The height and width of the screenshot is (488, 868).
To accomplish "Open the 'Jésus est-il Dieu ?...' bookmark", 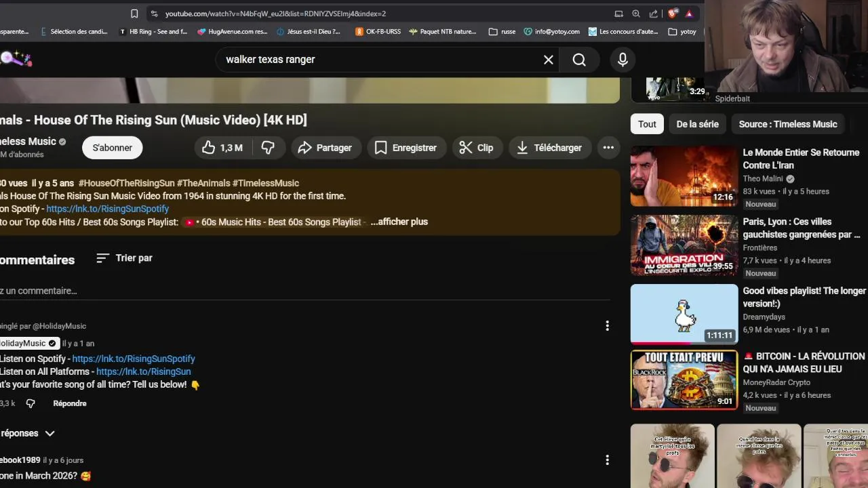I will [x=309, y=31].
